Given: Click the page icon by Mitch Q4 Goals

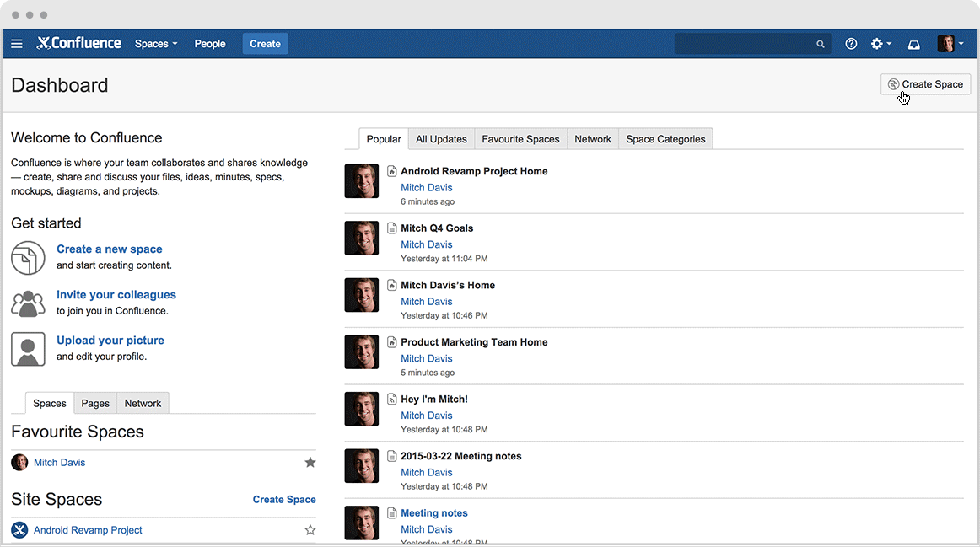Looking at the screenshot, I should coord(392,228).
